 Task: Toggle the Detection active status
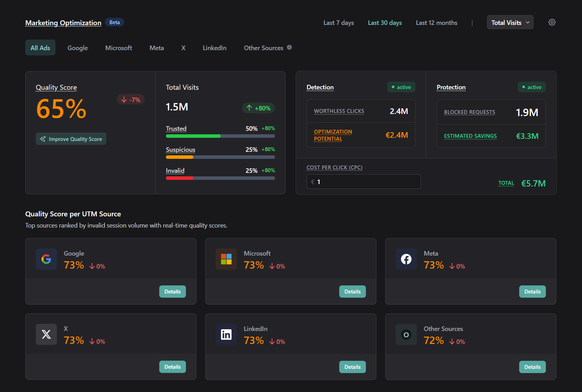pos(401,87)
